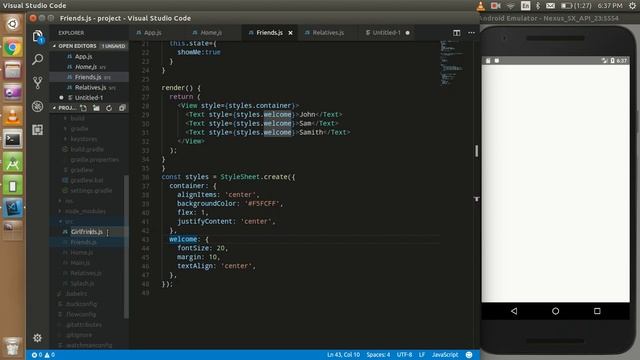The width and height of the screenshot is (640, 360).
Task: Open the Debug view in activity bar
Action: pos(38,107)
